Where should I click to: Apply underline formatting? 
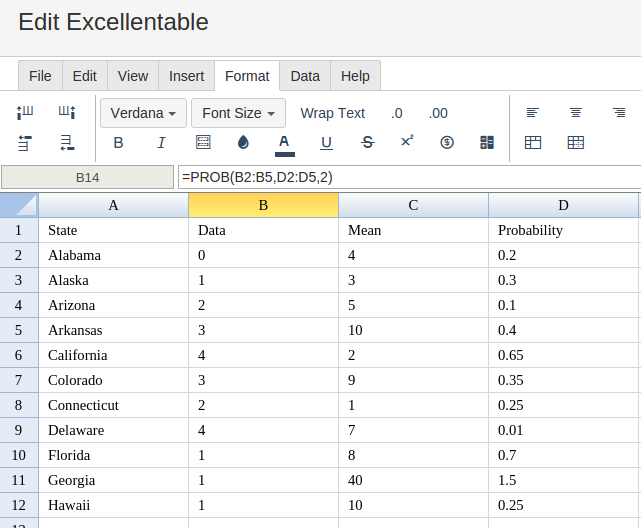[326, 143]
